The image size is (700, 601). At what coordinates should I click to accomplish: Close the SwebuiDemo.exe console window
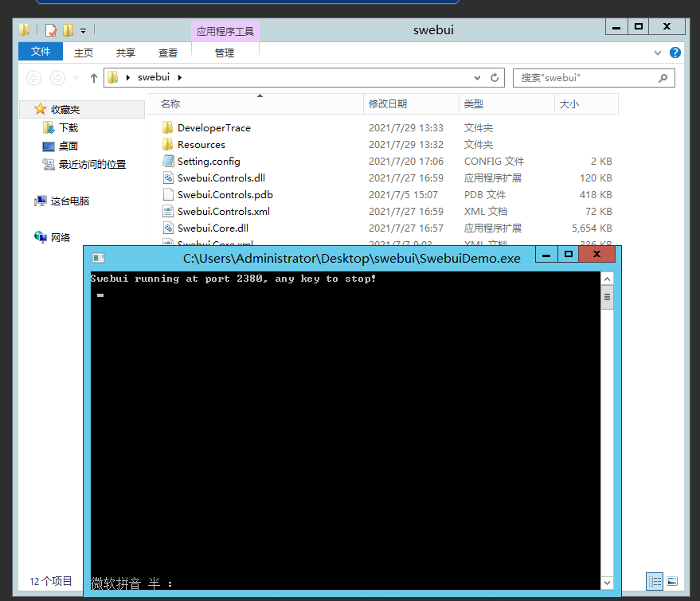[x=597, y=254]
